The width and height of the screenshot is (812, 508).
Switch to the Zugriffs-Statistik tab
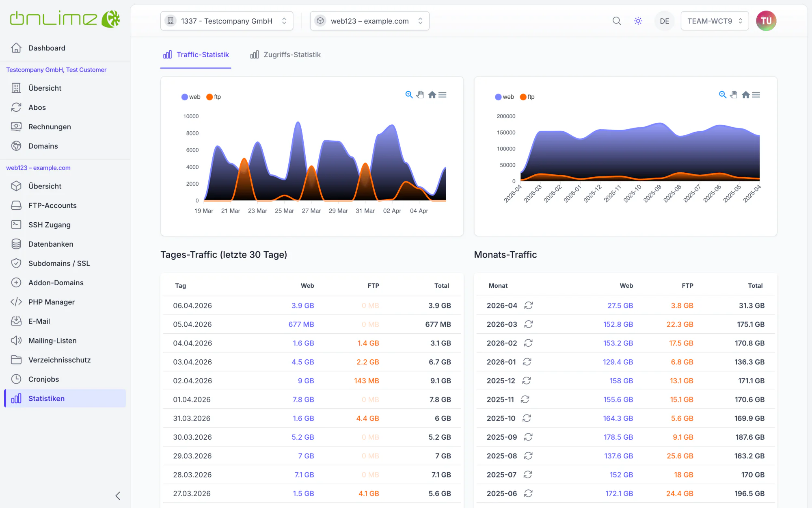[x=285, y=54]
